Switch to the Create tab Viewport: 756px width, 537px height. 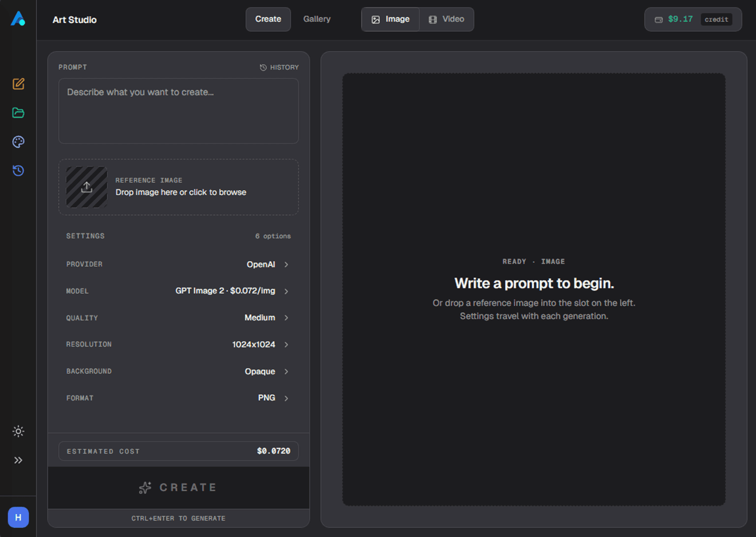[x=268, y=19]
